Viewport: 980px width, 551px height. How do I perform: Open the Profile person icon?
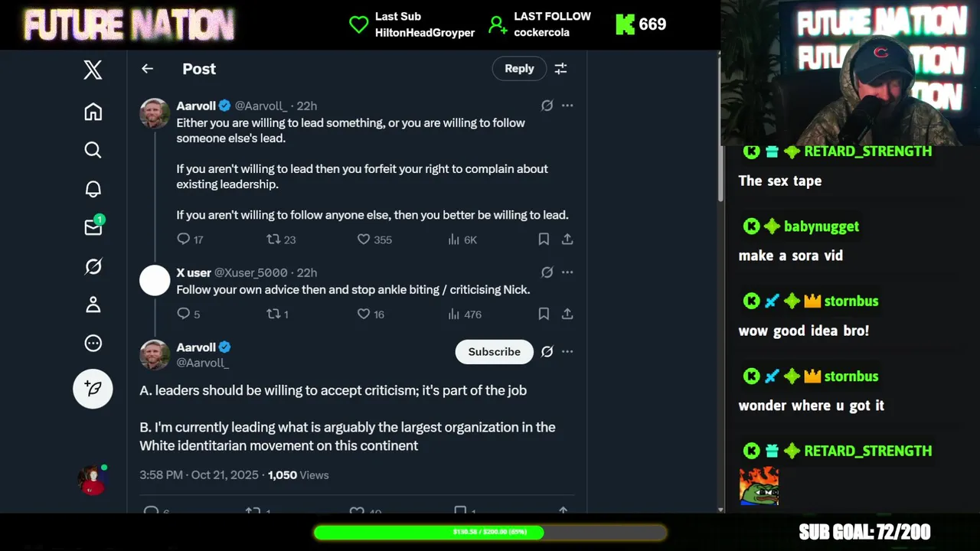coord(93,305)
